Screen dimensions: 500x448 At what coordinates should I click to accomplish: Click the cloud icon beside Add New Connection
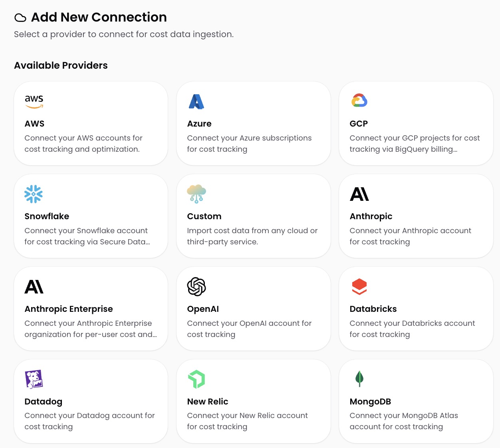pos(20,18)
